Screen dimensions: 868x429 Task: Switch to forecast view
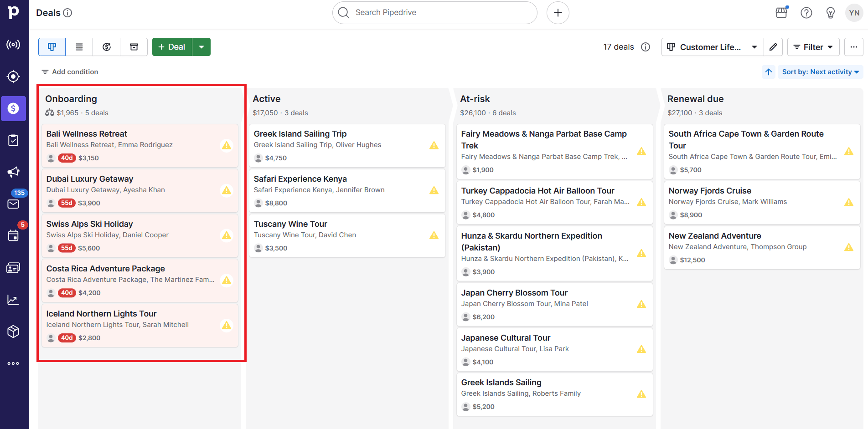107,47
